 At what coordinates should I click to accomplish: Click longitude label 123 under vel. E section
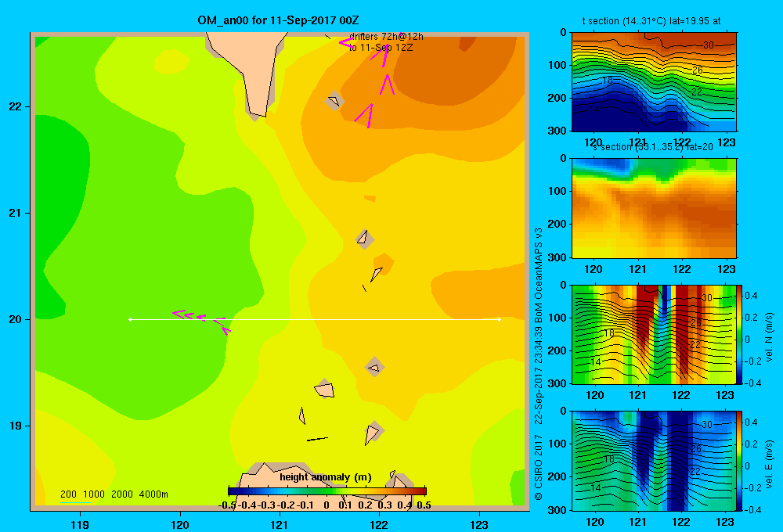(725, 522)
